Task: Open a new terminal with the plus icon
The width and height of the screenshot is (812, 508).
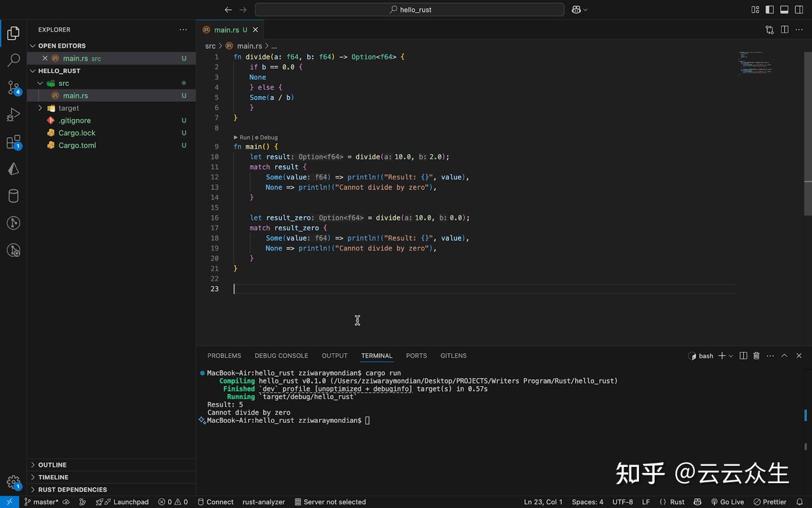Action: (721, 356)
